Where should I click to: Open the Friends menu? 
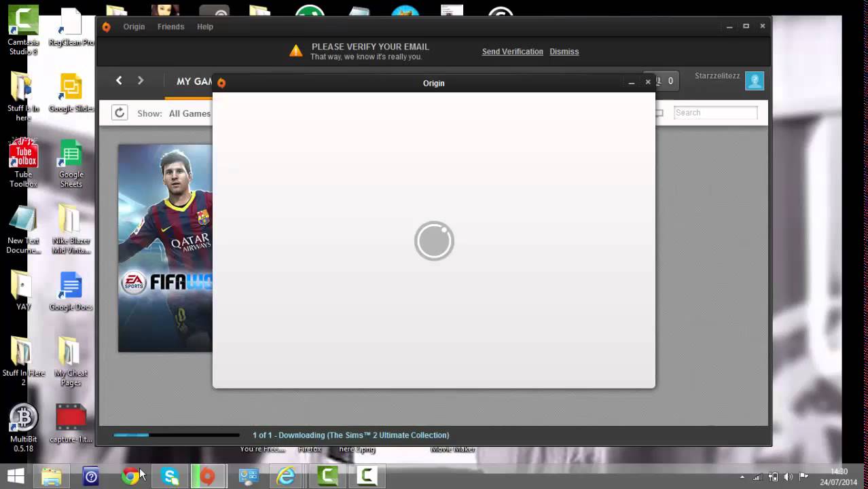(170, 26)
